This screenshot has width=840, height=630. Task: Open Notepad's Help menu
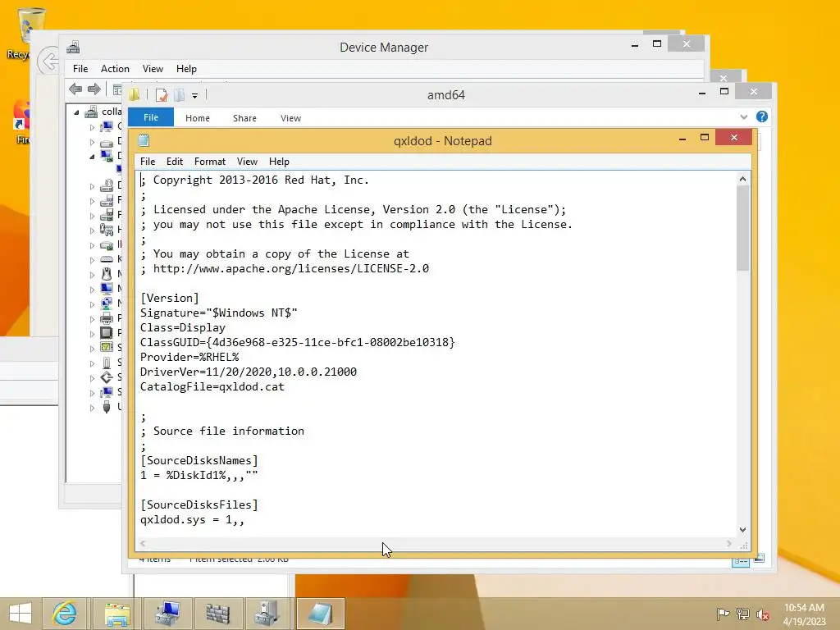(x=279, y=162)
